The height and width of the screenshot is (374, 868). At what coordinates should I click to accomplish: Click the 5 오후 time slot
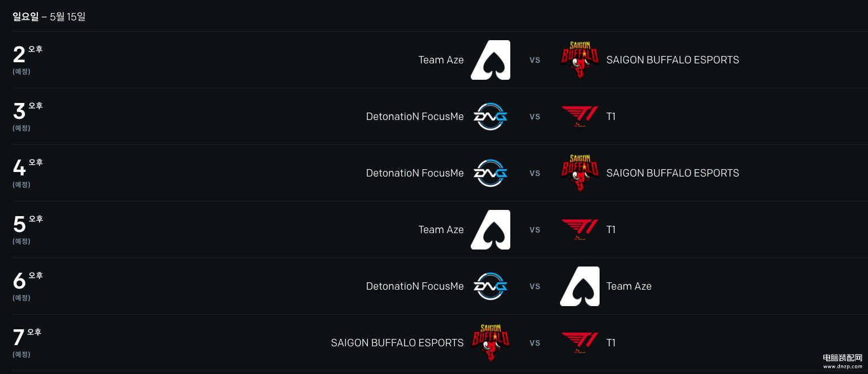coord(28,229)
